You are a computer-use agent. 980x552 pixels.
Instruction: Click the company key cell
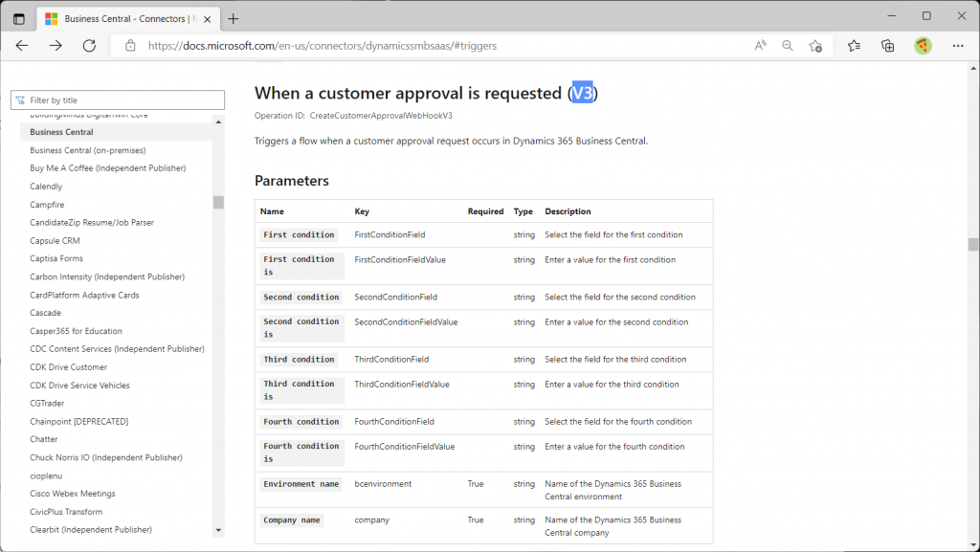tap(372, 520)
